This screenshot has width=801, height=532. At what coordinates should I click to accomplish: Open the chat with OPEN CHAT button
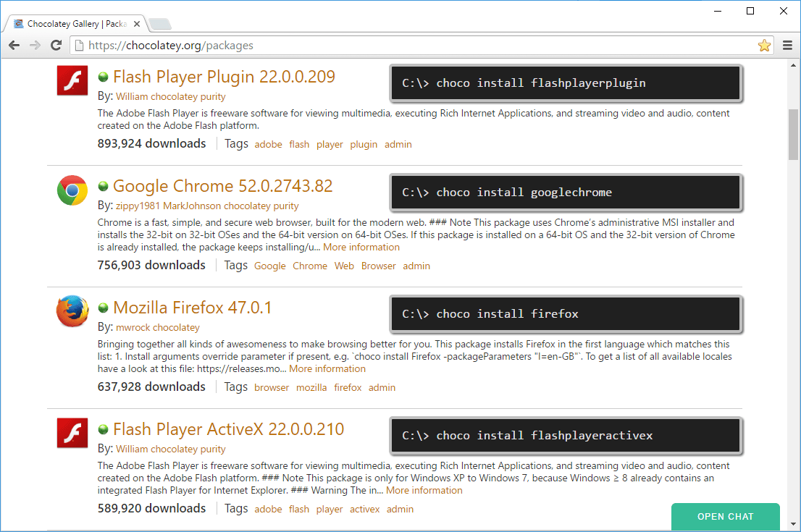pyautogui.click(x=726, y=517)
